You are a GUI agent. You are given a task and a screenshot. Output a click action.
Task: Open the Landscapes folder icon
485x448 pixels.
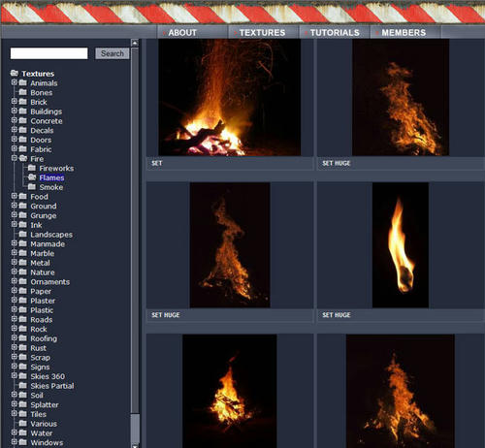[x=22, y=234]
